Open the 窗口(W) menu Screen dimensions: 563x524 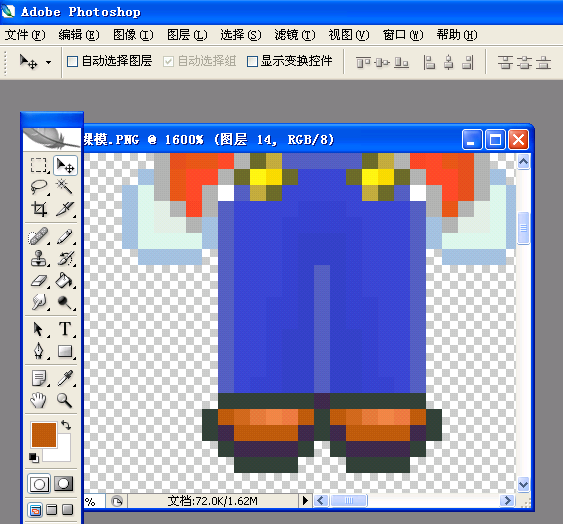click(x=403, y=35)
